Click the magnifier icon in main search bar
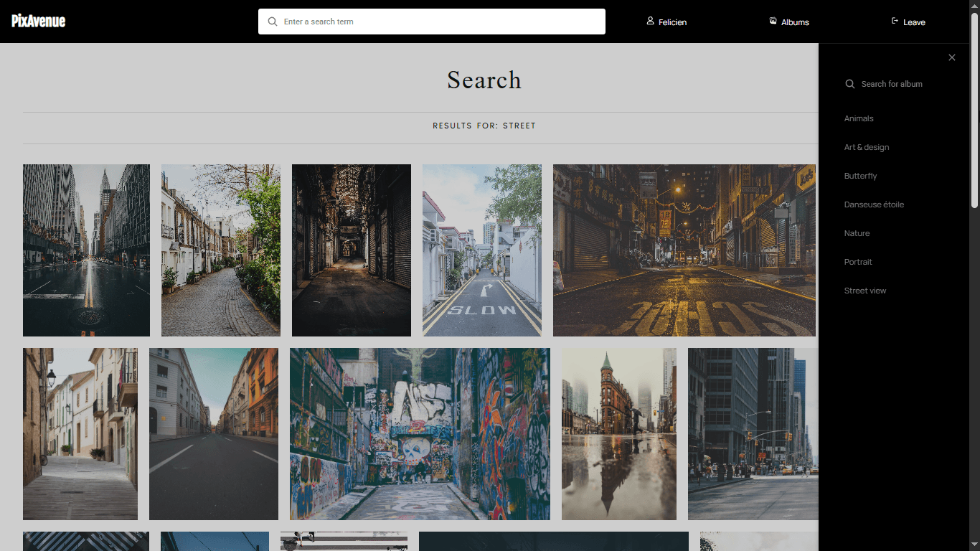Screen dimensions: 980x551 [273, 22]
